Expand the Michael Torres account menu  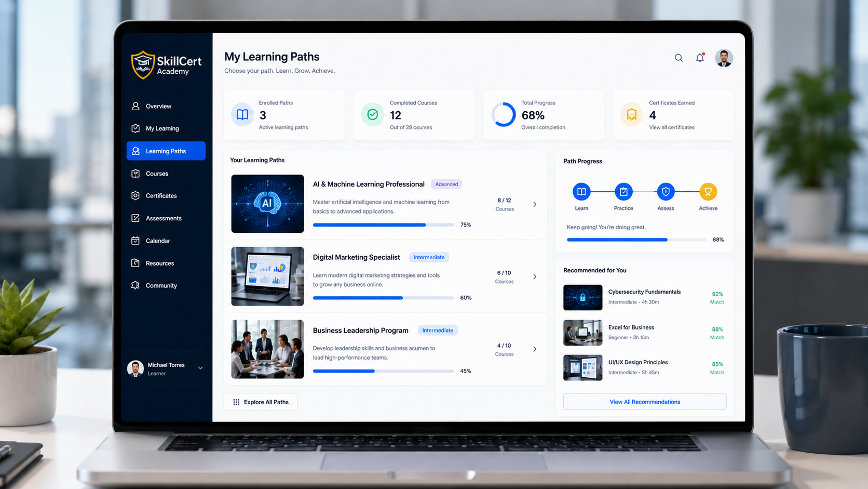coord(200,368)
